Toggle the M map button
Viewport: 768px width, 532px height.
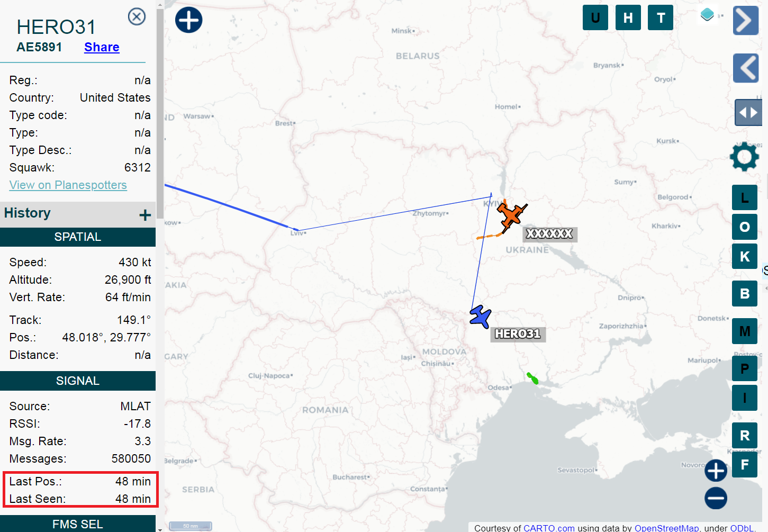click(x=745, y=331)
